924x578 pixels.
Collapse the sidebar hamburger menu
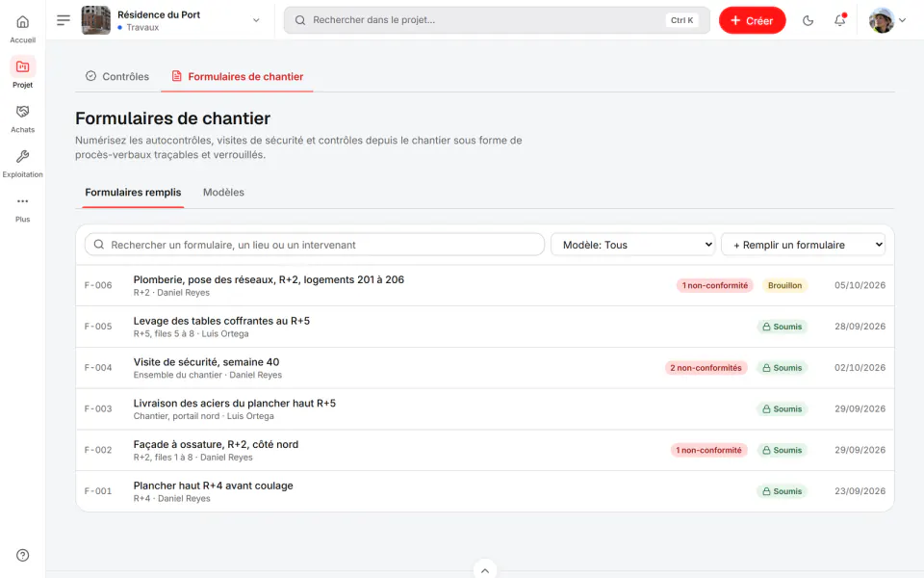click(x=64, y=20)
